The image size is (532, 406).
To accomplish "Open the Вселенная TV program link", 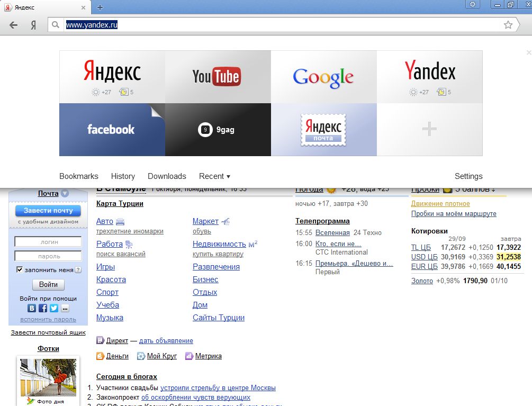I will (332, 233).
